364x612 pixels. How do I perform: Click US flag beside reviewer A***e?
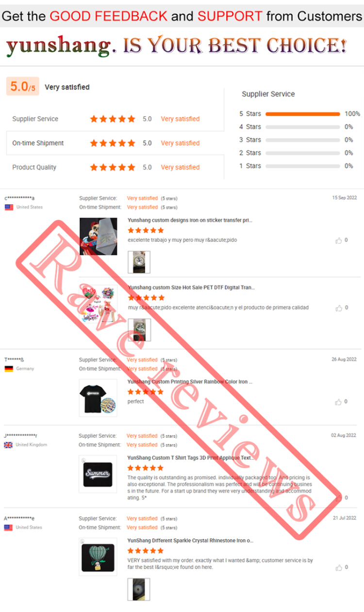[x=8, y=527]
